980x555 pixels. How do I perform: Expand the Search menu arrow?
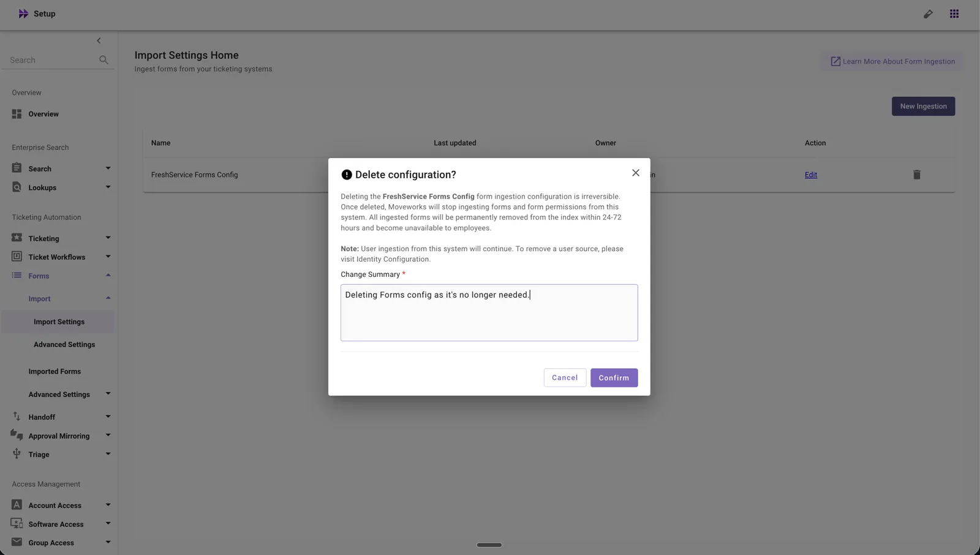point(108,168)
